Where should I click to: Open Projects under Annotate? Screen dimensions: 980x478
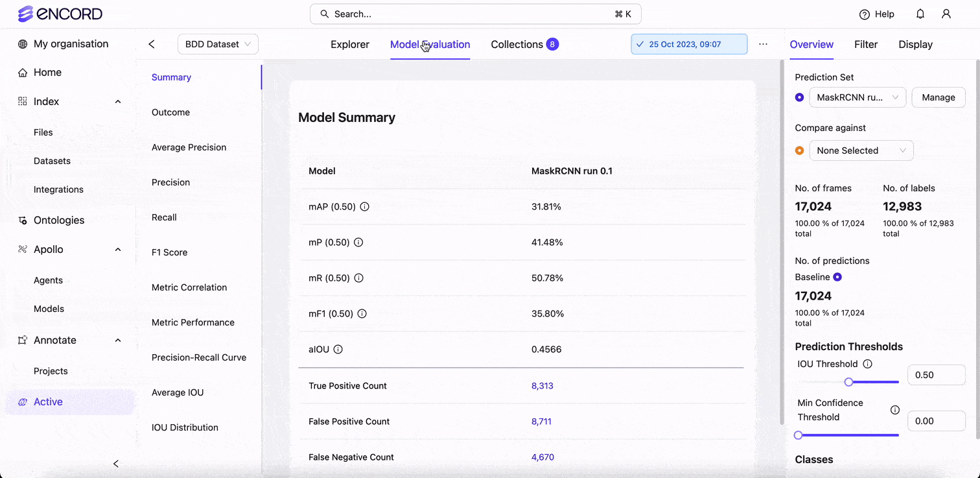point(51,371)
